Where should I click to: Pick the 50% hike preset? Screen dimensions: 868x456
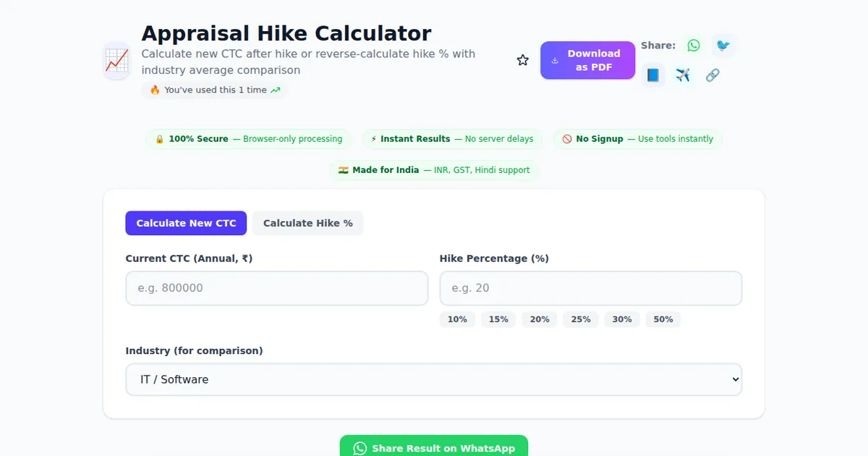[663, 319]
